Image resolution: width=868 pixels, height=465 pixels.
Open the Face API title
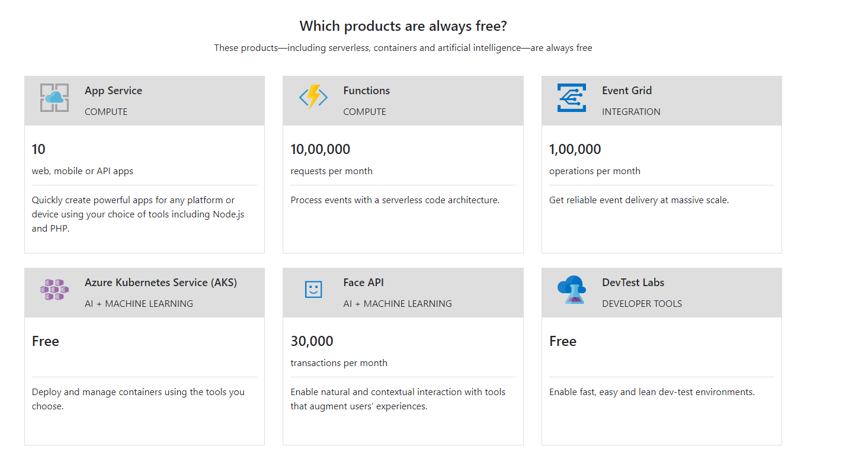tap(363, 283)
